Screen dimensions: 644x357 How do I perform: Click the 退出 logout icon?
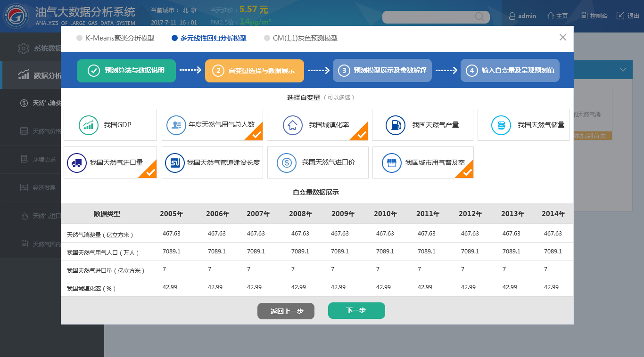pyautogui.click(x=620, y=16)
